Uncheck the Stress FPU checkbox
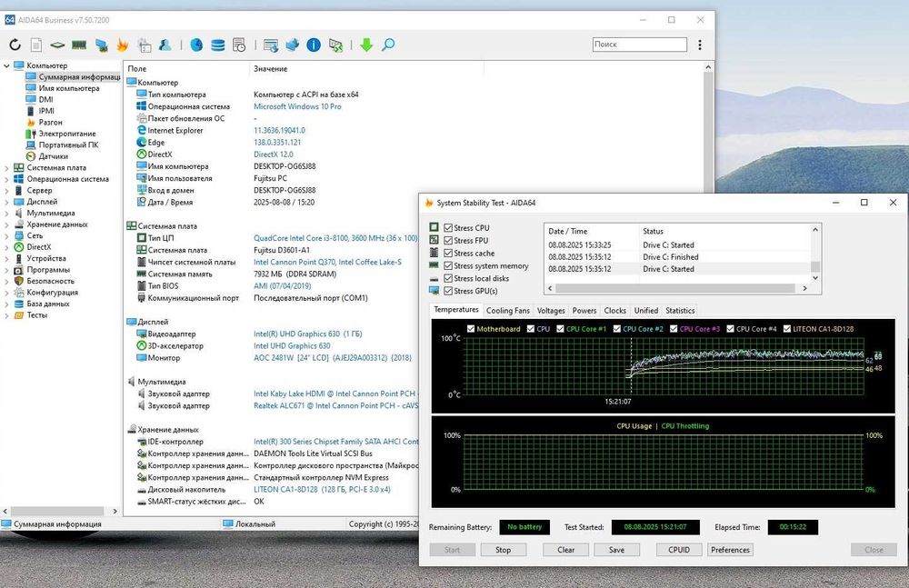This screenshot has height=588, width=909. (449, 241)
